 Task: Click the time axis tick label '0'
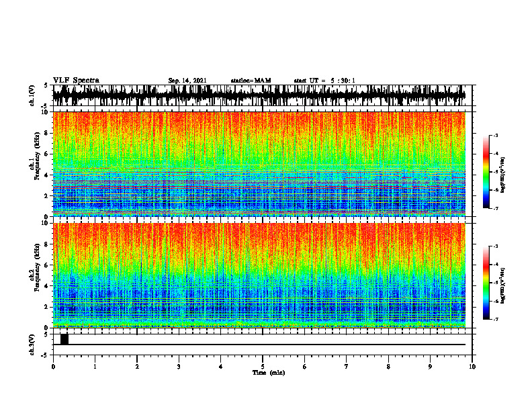pyautogui.click(x=53, y=367)
